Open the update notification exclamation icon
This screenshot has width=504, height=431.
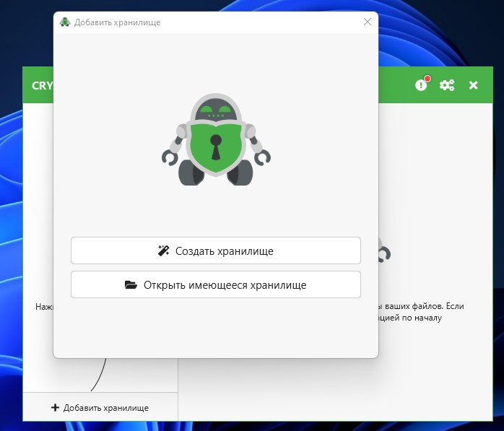pyautogui.click(x=422, y=84)
